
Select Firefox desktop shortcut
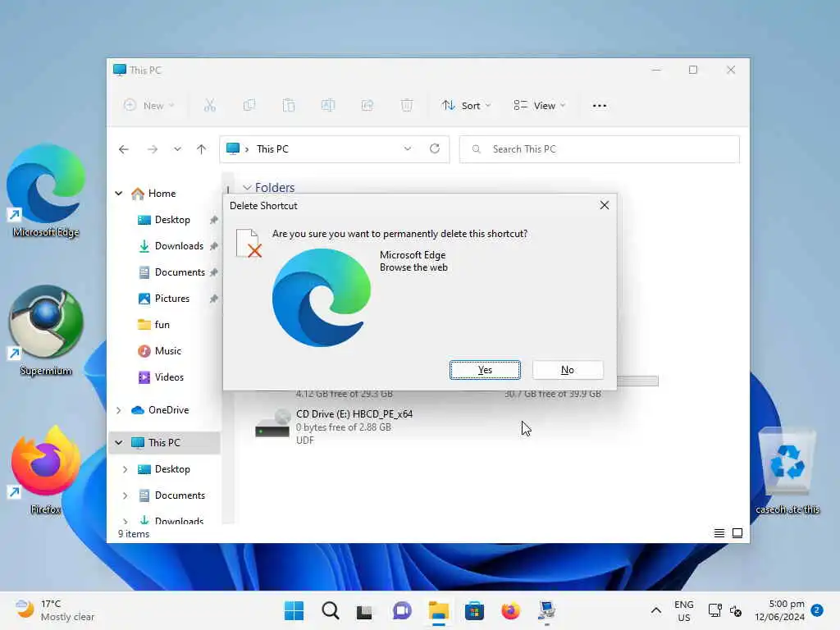[x=46, y=470]
